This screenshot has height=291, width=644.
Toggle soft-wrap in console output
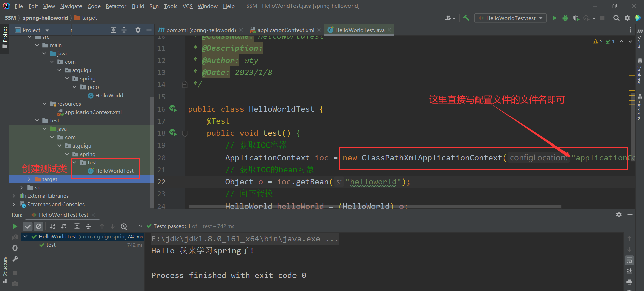[629, 260]
